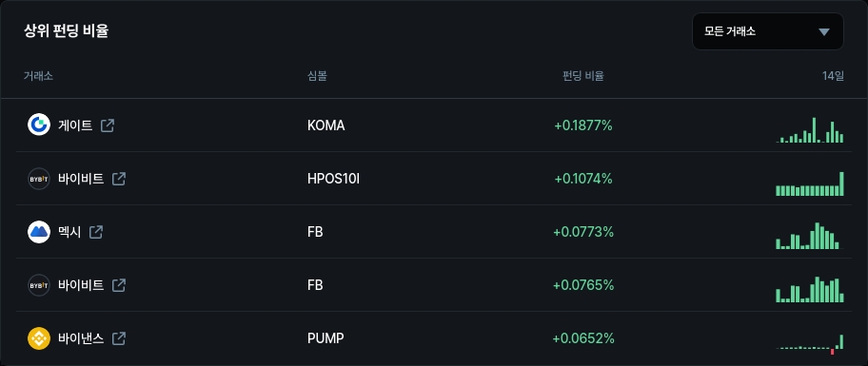
Task: Click the 심볼 column header
Action: [317, 76]
